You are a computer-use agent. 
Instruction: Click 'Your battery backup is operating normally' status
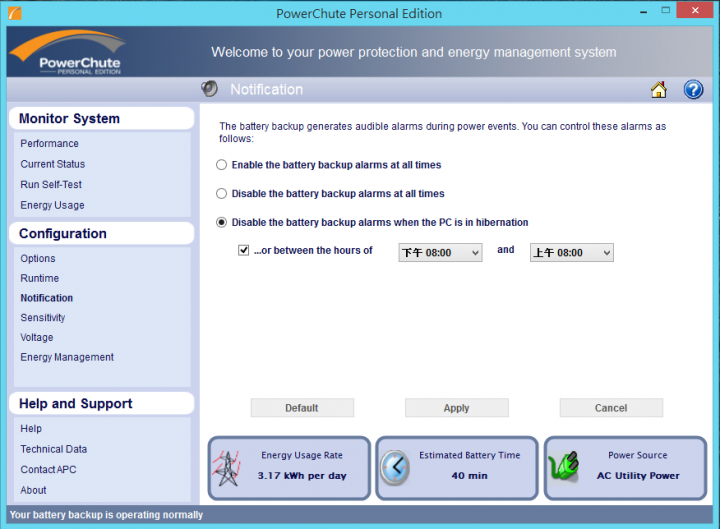click(x=106, y=515)
